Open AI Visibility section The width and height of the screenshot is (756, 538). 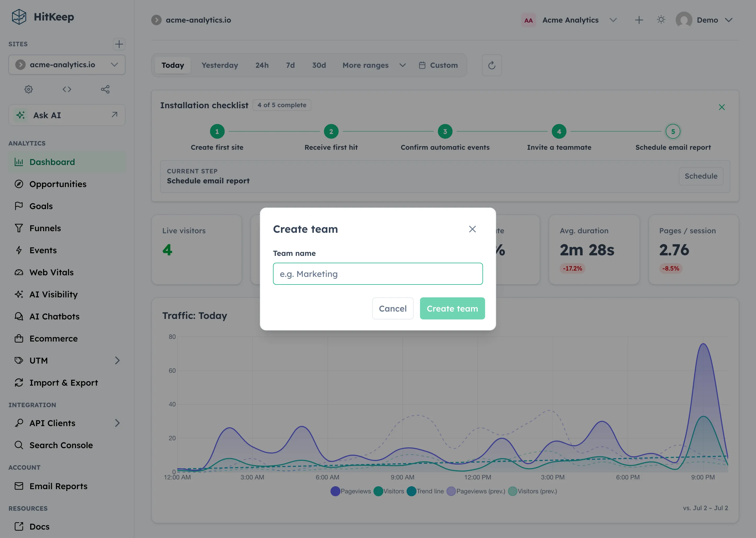[x=67, y=294]
